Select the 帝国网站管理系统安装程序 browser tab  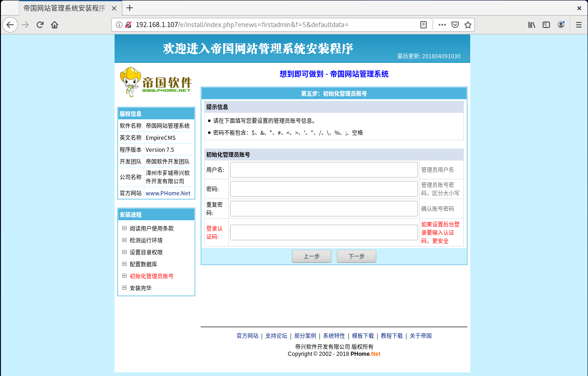(x=71, y=8)
